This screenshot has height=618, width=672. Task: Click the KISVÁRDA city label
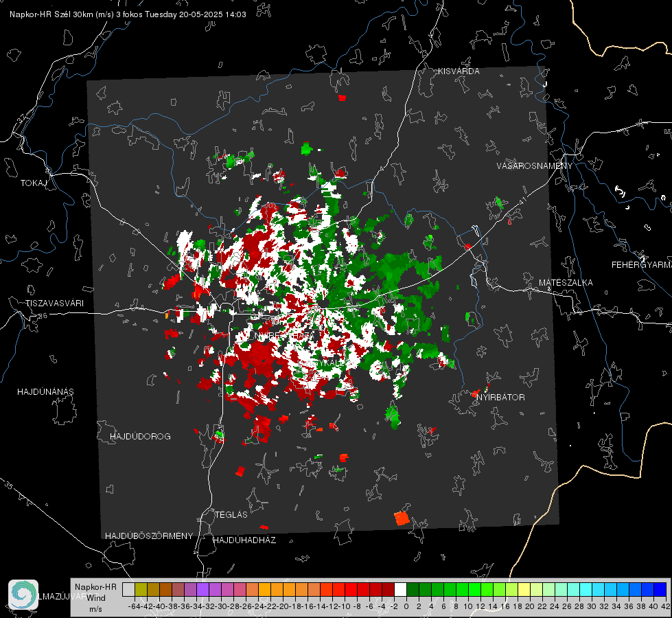(459, 71)
